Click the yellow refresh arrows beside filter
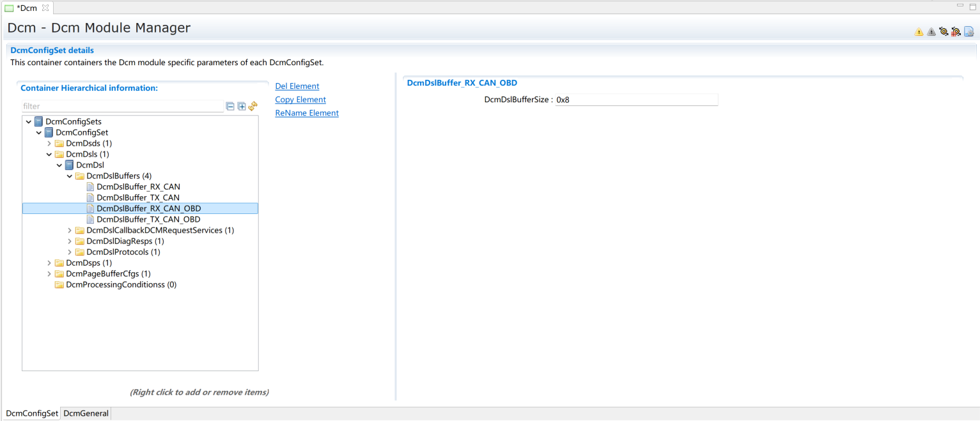The height and width of the screenshot is (421, 980). tap(253, 107)
